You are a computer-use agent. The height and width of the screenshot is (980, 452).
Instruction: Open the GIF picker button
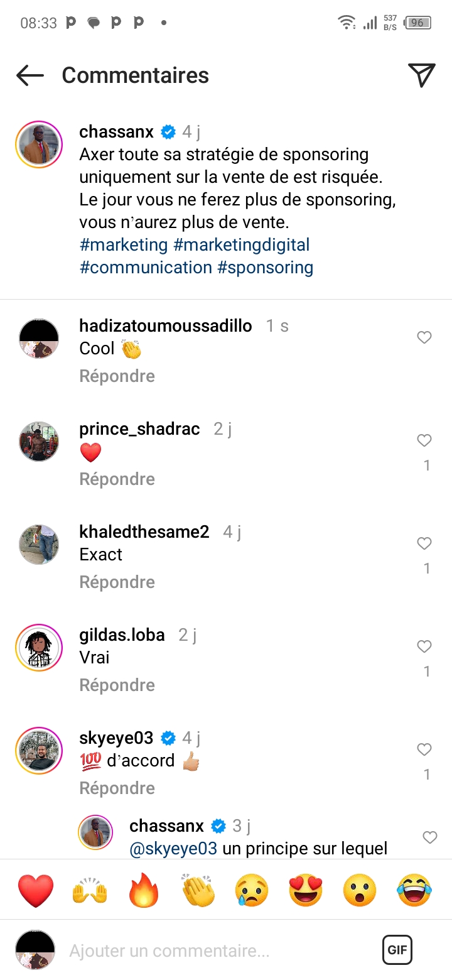(397, 950)
